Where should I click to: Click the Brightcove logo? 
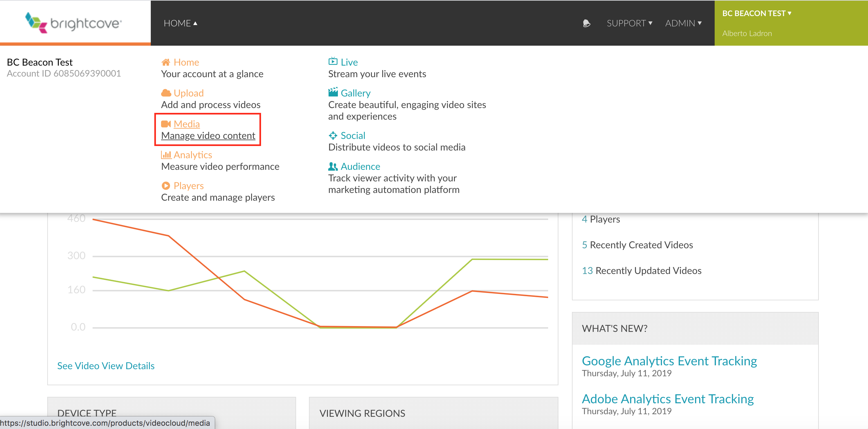(73, 23)
